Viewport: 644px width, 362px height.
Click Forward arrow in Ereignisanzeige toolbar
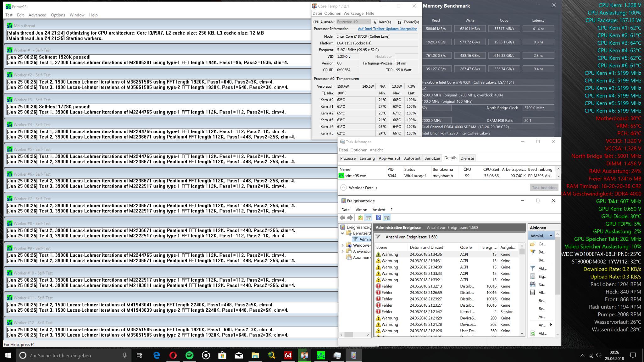350,218
